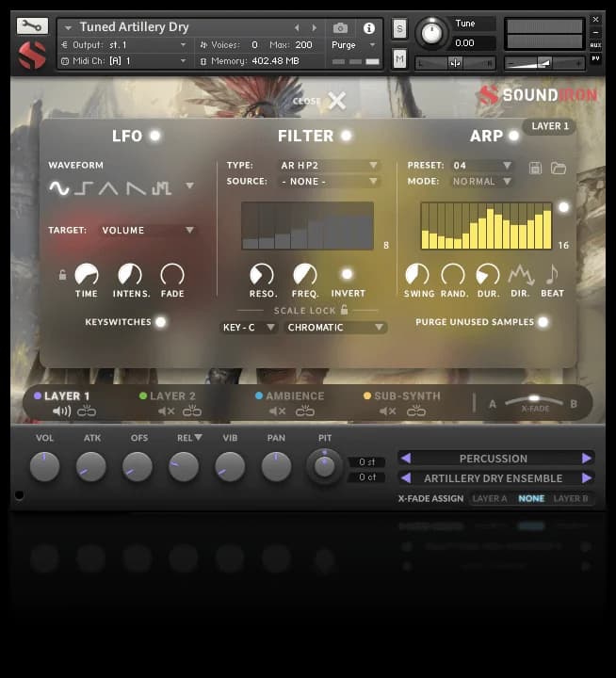Select the sine LFO waveform
Viewport: 616px width, 678px height.
[58, 188]
